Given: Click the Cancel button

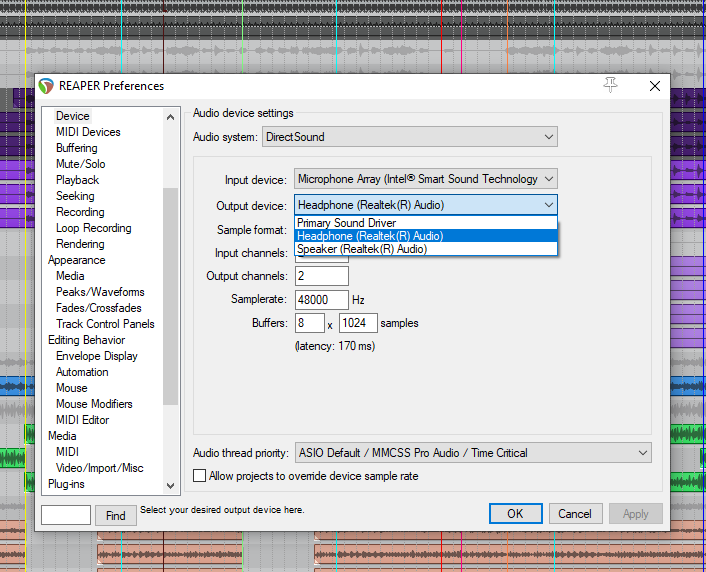Looking at the screenshot, I should click(574, 514).
